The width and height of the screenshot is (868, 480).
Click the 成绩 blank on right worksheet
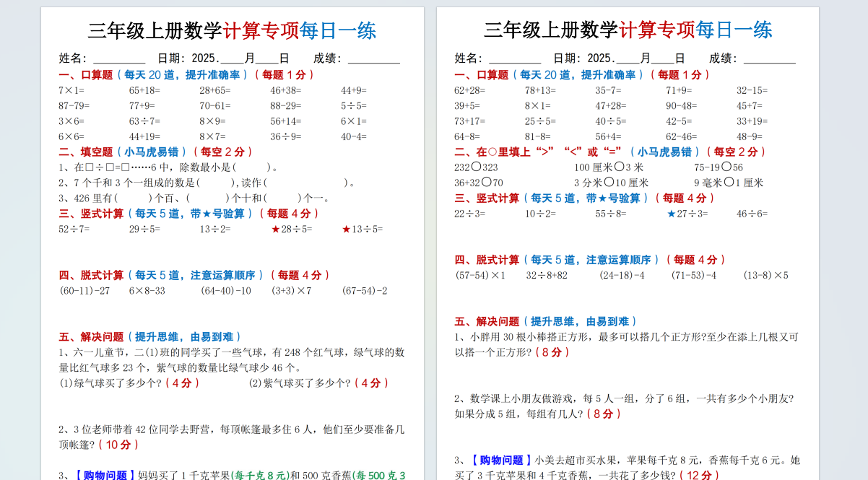[769, 58]
